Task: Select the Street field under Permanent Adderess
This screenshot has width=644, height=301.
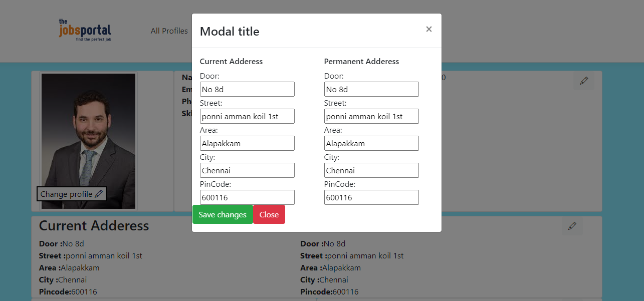Action: click(x=371, y=116)
